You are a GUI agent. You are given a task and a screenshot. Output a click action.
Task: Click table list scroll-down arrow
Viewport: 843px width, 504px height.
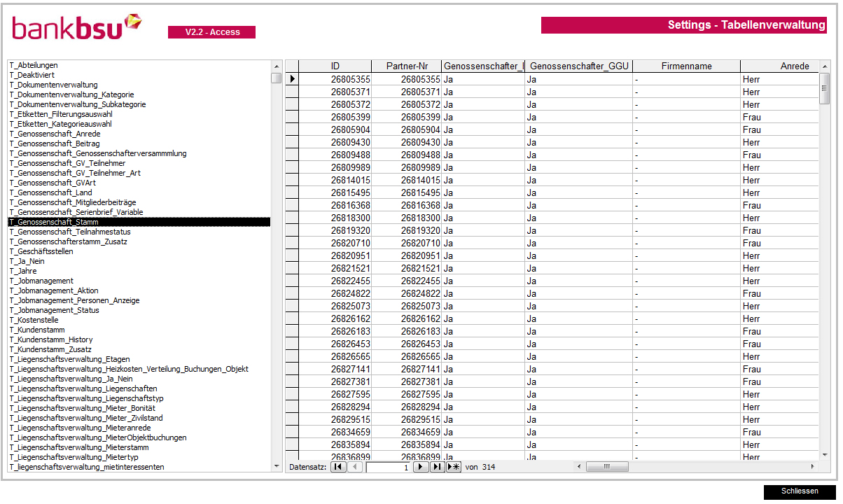[x=276, y=465]
